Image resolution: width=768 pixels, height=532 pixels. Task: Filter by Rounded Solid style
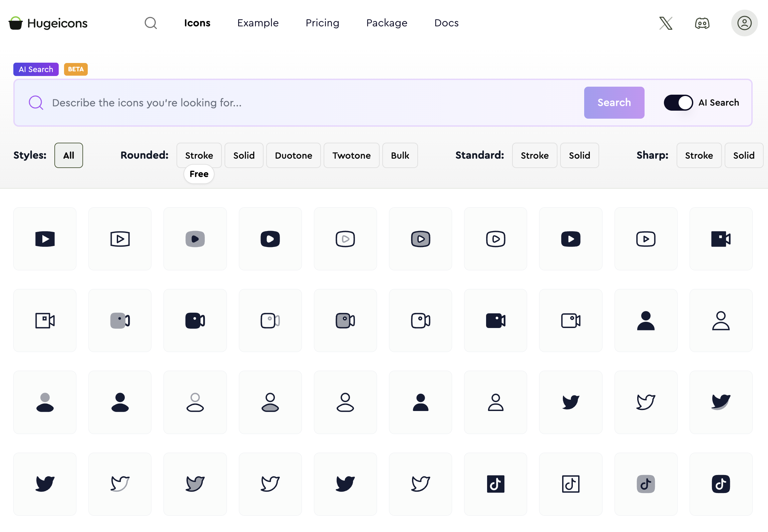coord(244,155)
